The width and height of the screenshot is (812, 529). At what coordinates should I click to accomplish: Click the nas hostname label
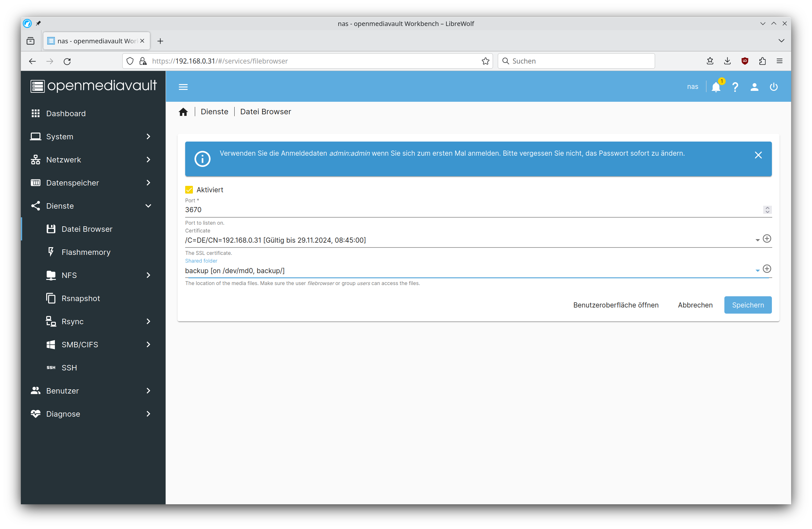click(692, 87)
